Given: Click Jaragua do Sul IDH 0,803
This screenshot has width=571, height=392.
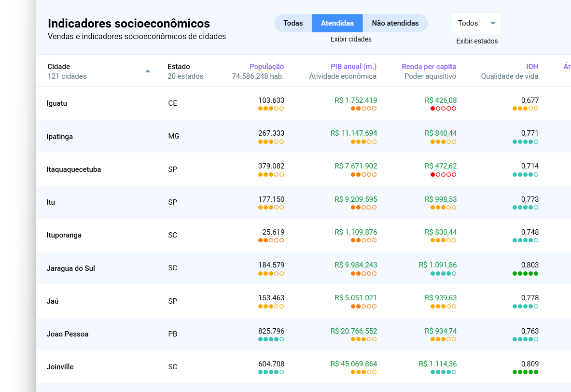Looking at the screenshot, I should coord(530,265).
